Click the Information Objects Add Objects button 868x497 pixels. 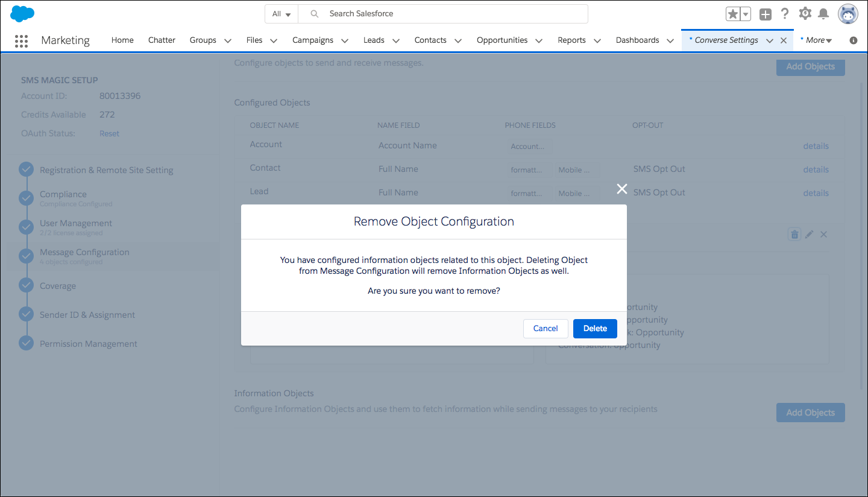pos(810,413)
